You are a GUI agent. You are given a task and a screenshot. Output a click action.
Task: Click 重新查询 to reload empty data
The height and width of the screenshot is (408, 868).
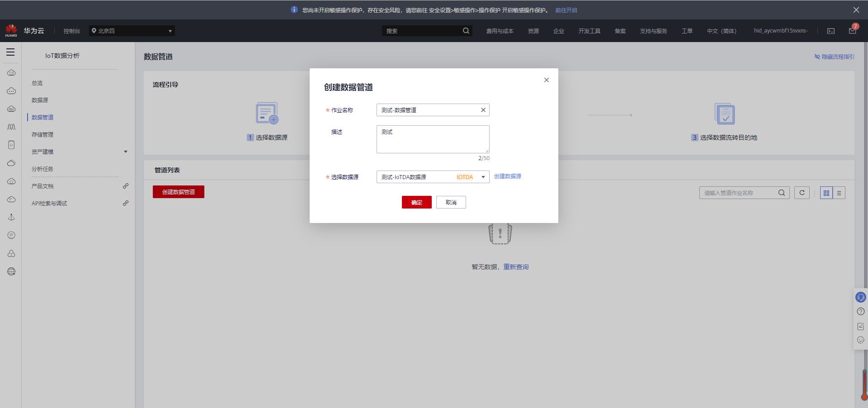(517, 266)
